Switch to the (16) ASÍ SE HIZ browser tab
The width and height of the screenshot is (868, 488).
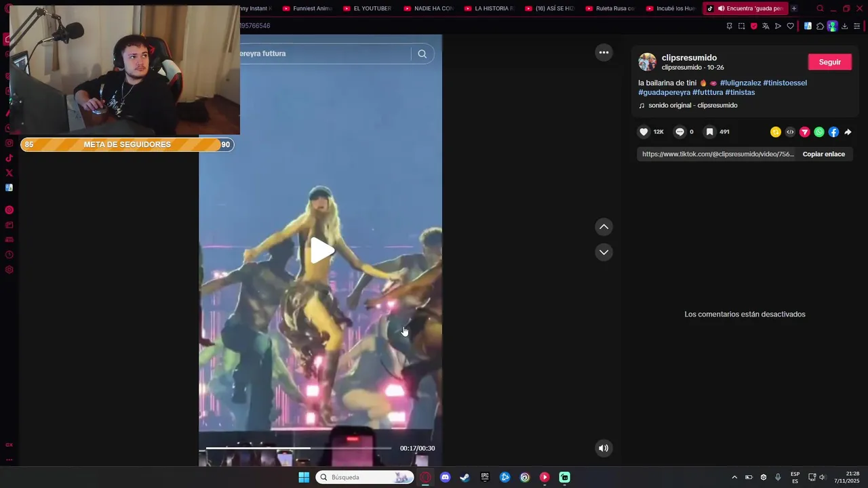[549, 8]
